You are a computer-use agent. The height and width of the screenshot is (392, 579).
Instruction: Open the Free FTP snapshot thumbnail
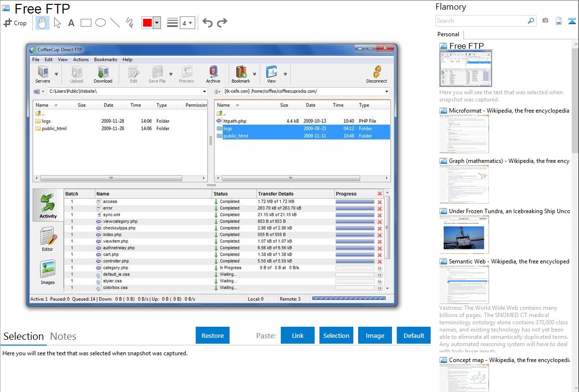coord(465,69)
